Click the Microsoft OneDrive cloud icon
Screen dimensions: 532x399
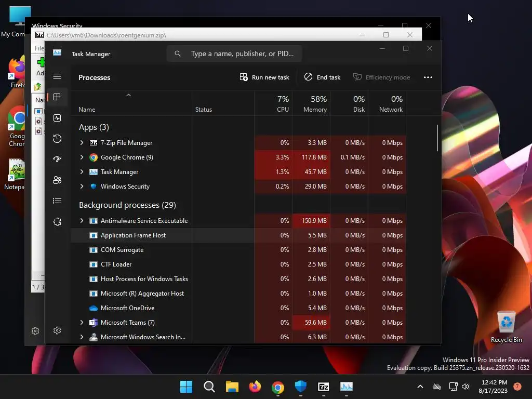point(94,308)
